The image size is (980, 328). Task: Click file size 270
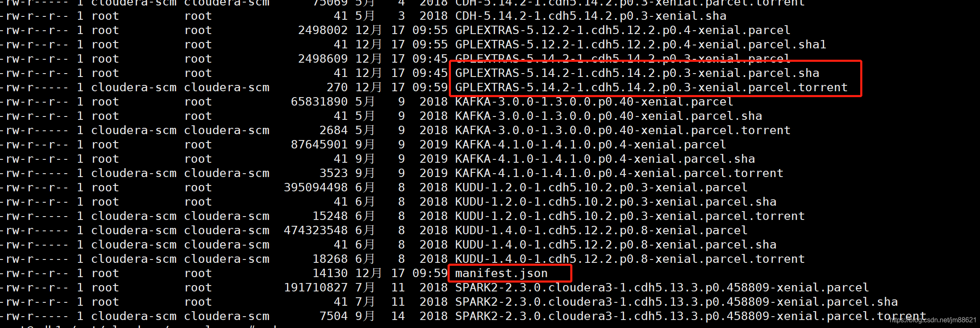pos(337,87)
